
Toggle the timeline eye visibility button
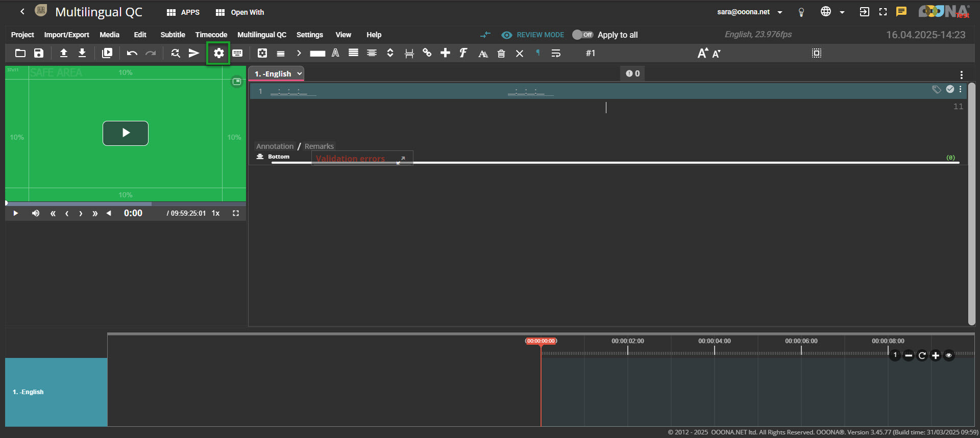[949, 355]
